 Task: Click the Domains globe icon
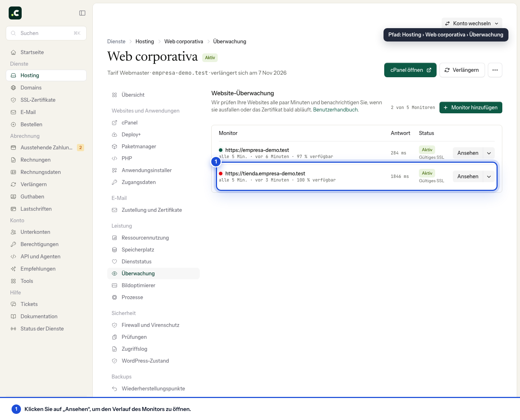tap(13, 88)
